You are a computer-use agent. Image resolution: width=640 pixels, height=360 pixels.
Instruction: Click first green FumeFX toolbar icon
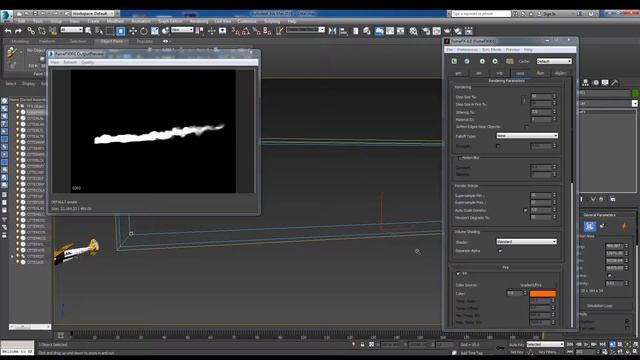tap(454, 61)
